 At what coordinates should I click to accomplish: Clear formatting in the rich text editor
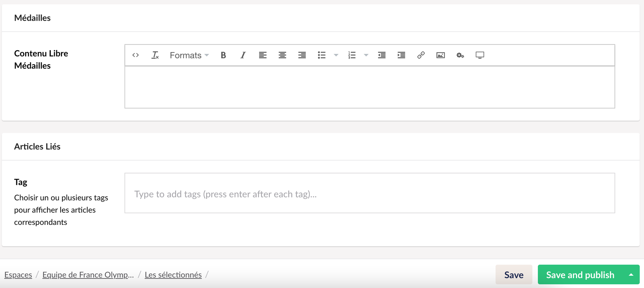(155, 55)
